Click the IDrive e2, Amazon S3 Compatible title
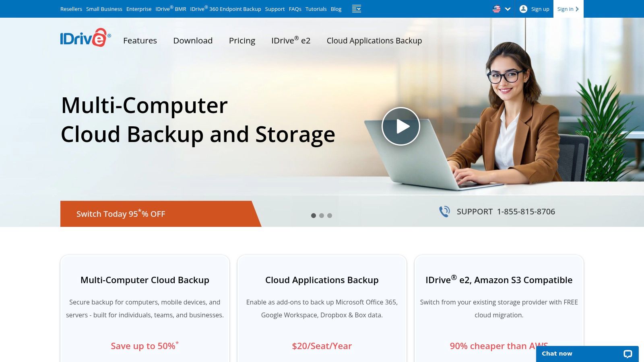 coord(499,280)
